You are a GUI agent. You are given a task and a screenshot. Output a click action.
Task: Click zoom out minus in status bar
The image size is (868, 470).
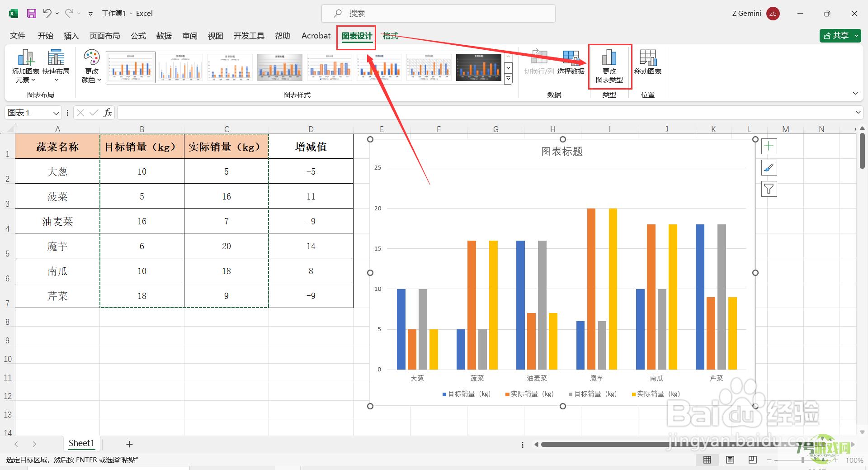[x=769, y=460]
